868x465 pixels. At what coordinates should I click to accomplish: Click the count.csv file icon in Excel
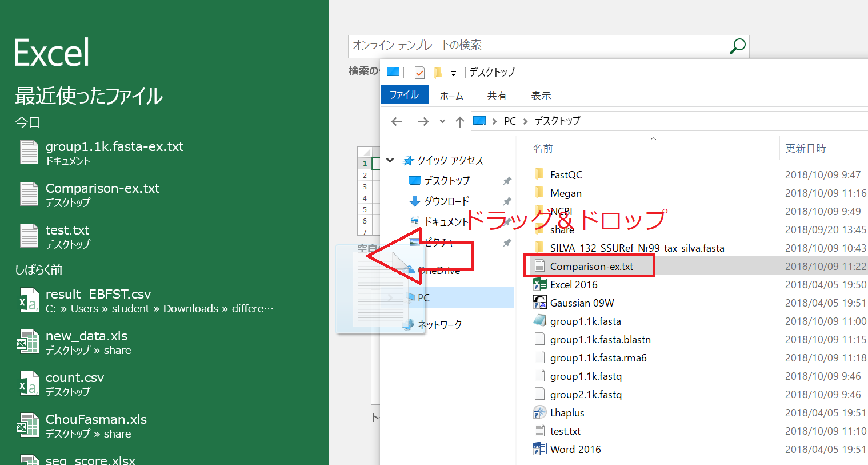click(29, 384)
